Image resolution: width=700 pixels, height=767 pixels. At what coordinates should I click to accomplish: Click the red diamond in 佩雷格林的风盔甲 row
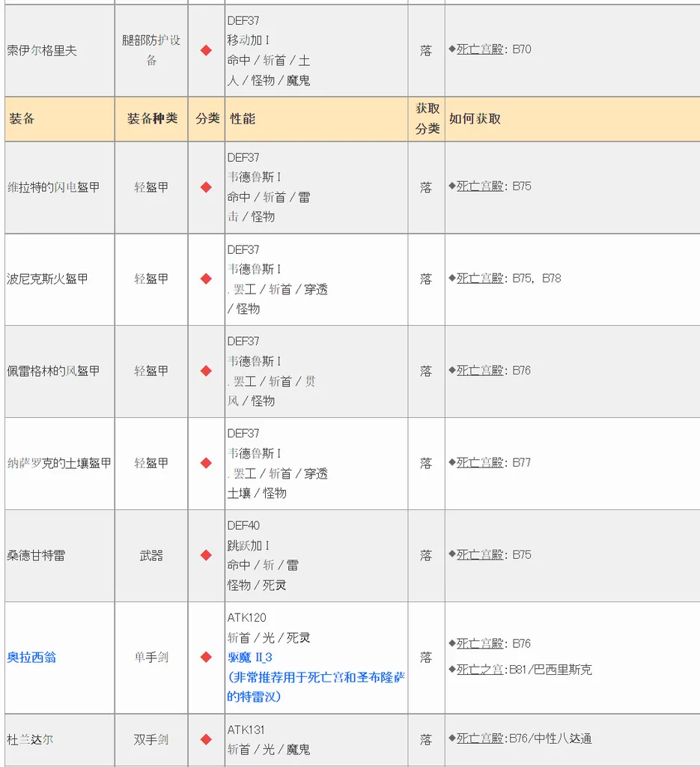click(x=207, y=372)
